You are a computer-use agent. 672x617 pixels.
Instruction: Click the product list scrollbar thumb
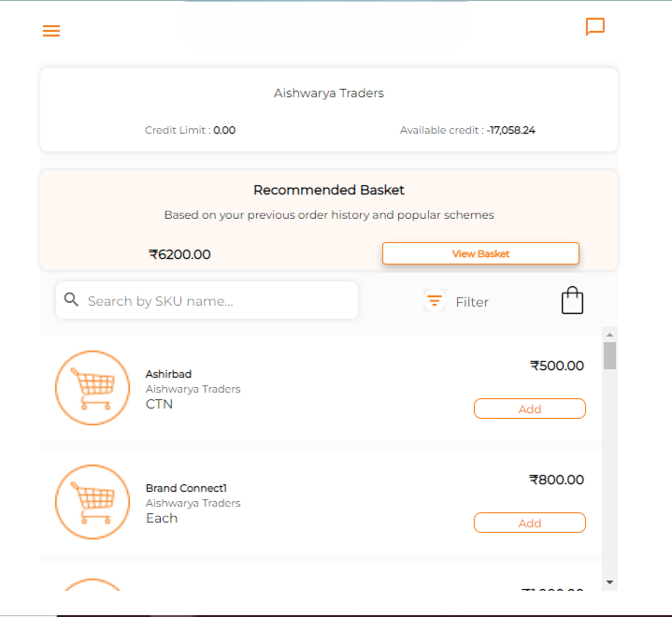tap(609, 356)
